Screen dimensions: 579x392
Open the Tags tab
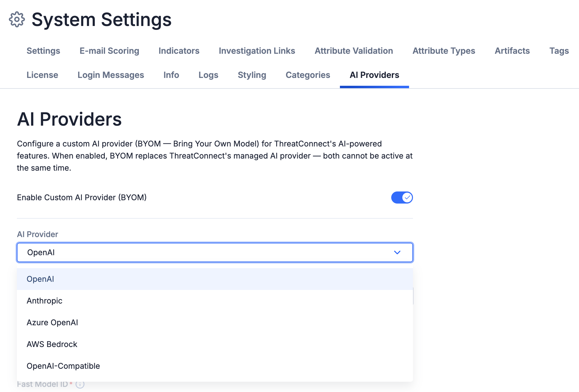click(x=559, y=51)
